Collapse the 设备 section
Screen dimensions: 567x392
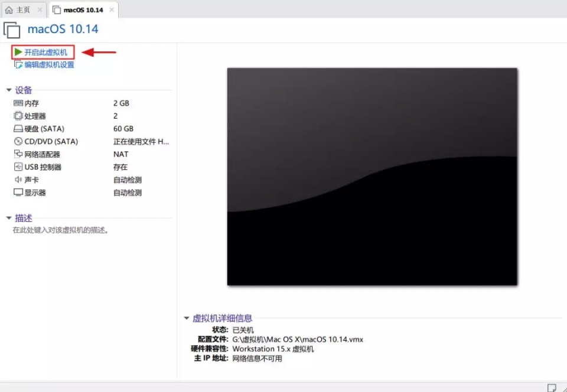tap(9, 90)
